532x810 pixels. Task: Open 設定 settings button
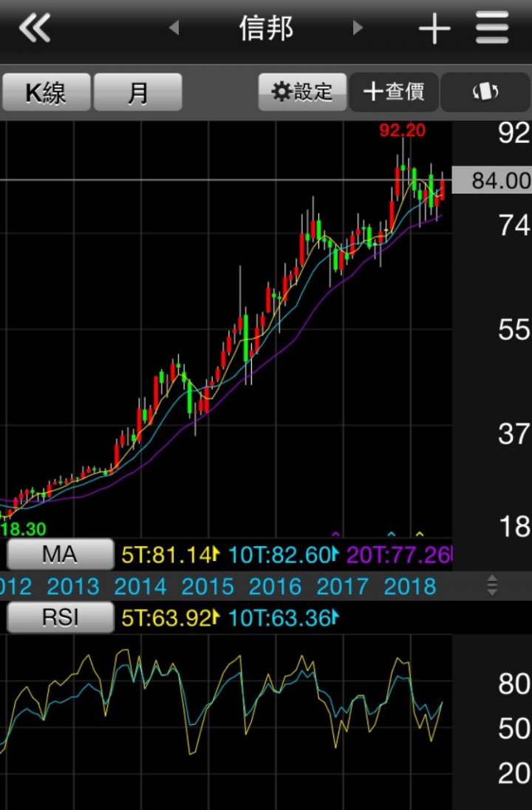[302, 92]
